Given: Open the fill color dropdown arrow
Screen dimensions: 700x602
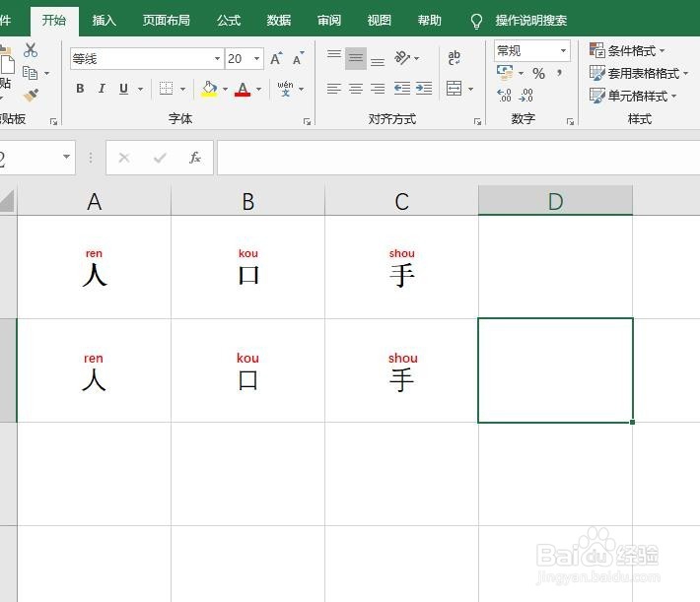Looking at the screenshot, I should click(x=225, y=89).
